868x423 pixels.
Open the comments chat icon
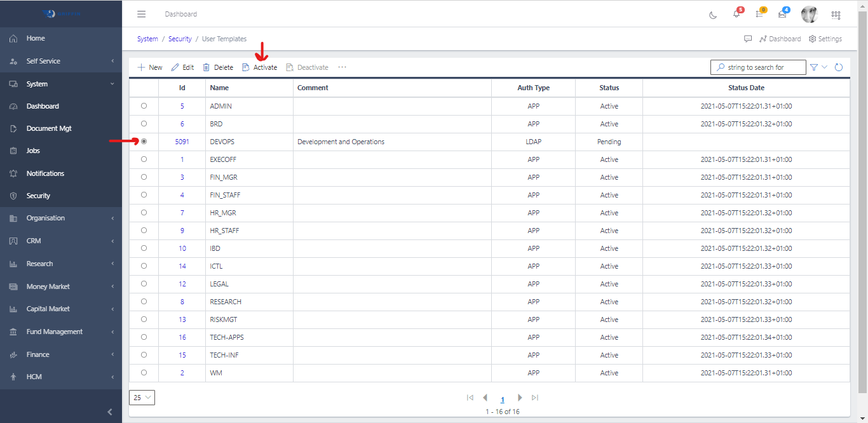(748, 39)
